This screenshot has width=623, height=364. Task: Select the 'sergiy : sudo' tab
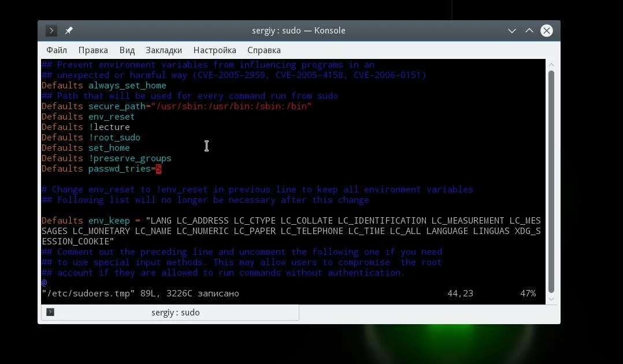click(170, 313)
